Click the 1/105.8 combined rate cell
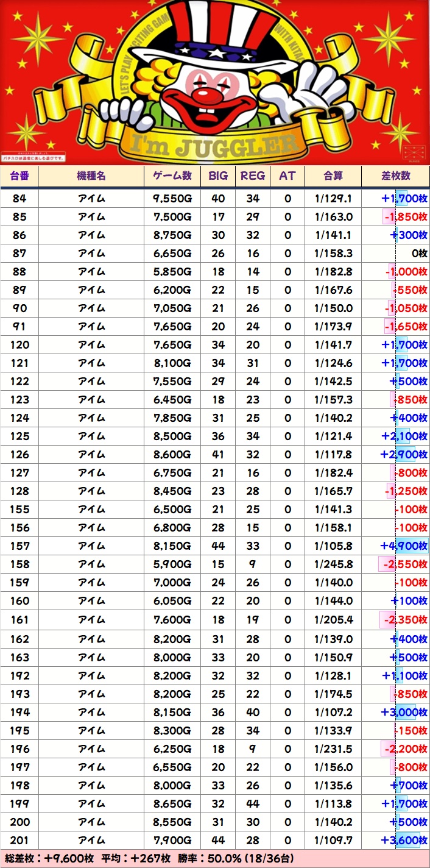Screen dimensions: 430x868 click(333, 546)
